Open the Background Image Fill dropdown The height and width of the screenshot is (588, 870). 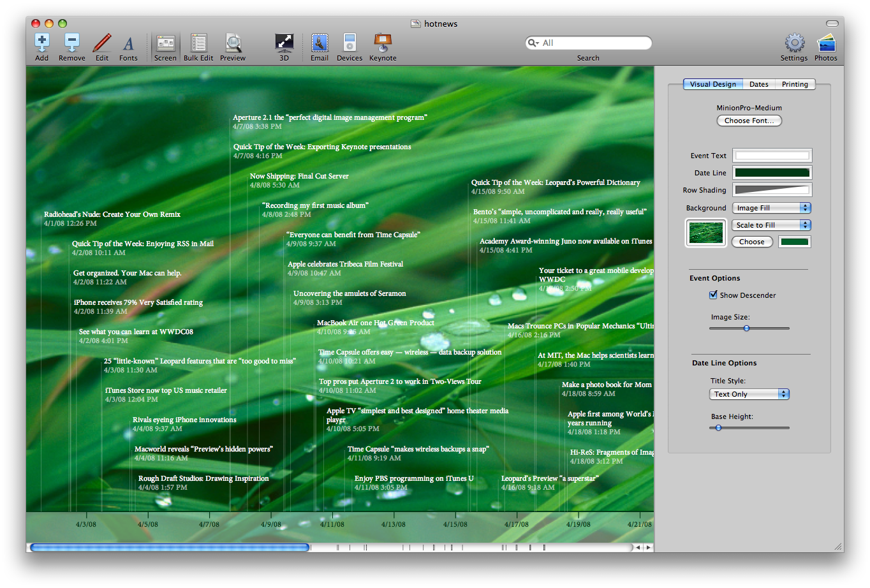point(771,208)
